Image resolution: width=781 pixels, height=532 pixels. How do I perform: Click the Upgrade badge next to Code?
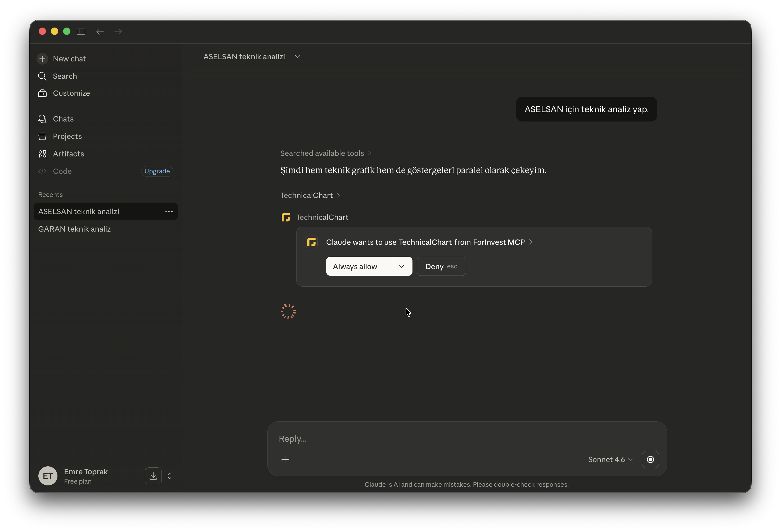pyautogui.click(x=157, y=171)
